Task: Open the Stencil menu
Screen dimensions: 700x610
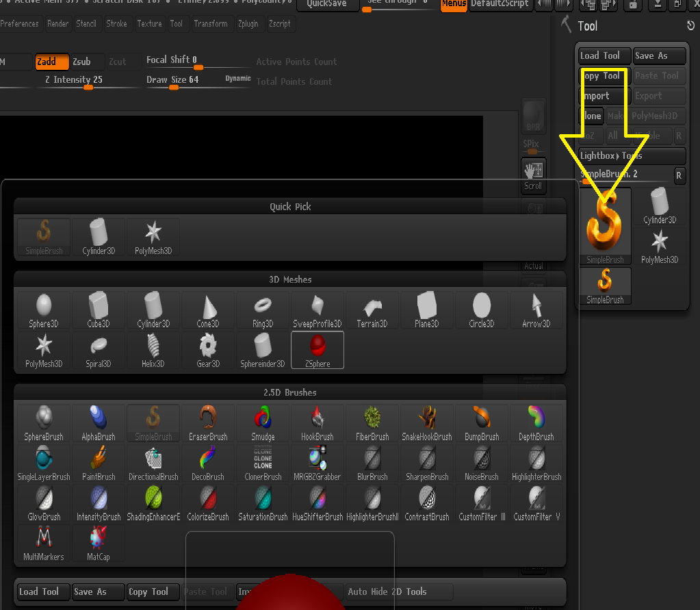Action: coord(86,24)
